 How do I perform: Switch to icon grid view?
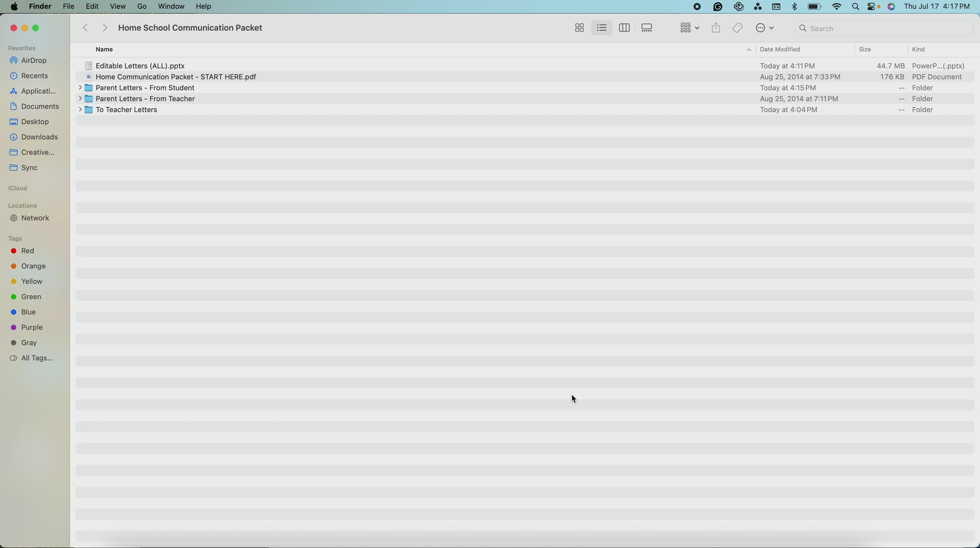[579, 28]
